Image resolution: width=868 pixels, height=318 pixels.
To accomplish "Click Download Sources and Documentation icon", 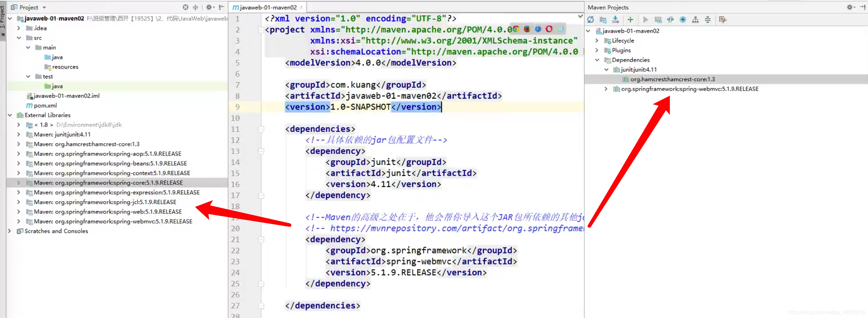I will pyautogui.click(x=615, y=20).
